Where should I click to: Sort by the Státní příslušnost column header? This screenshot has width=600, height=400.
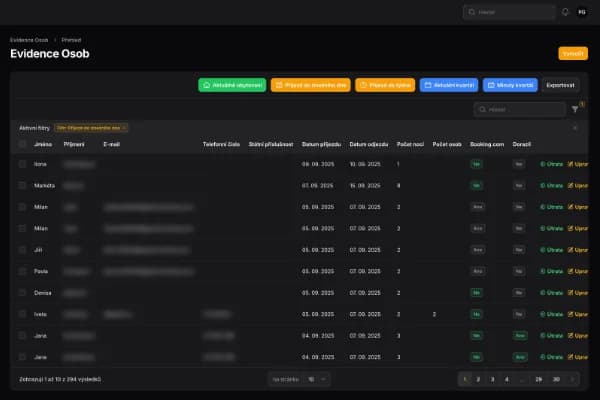click(271, 144)
